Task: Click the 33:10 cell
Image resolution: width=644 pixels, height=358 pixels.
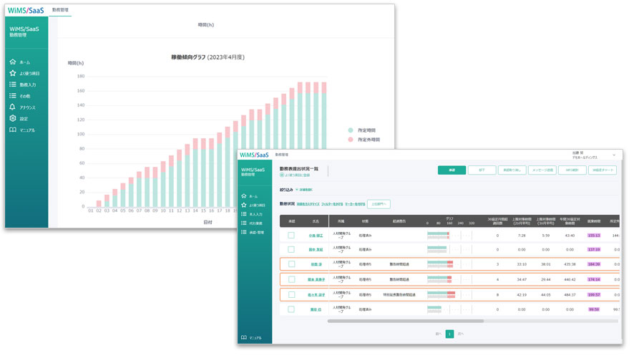Action: coord(522,264)
